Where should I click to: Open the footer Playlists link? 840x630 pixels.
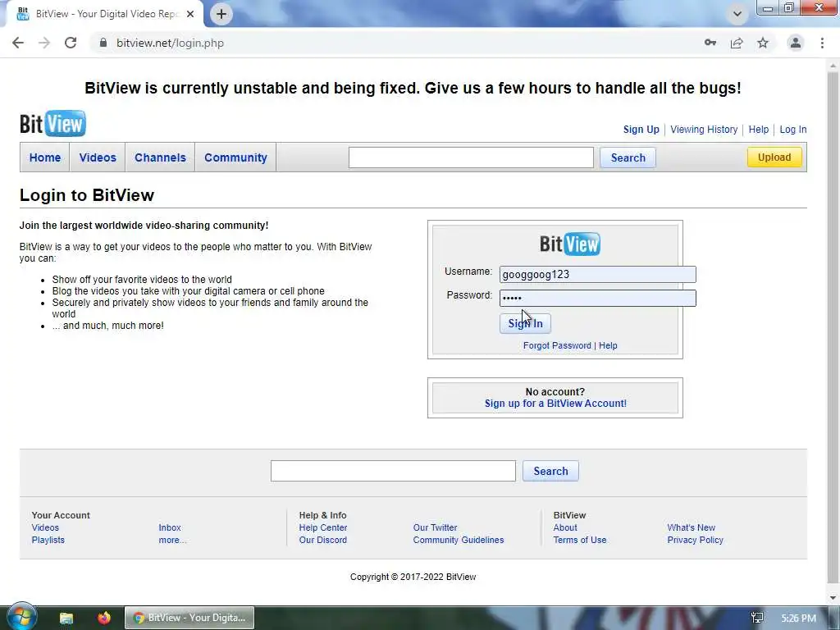tap(48, 540)
